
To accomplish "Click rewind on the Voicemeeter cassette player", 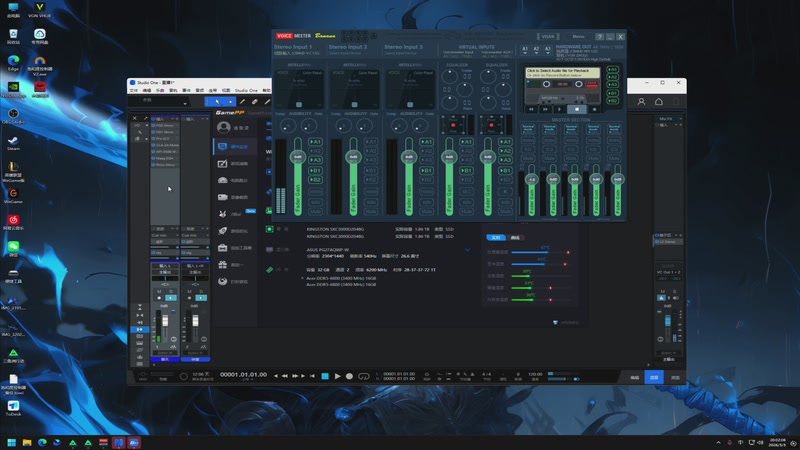I will click(x=531, y=109).
